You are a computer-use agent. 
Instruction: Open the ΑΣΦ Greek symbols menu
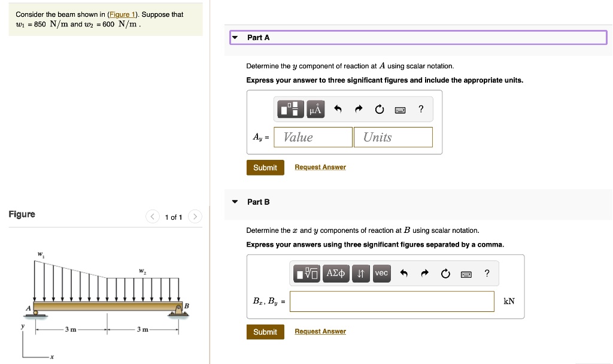(x=335, y=274)
